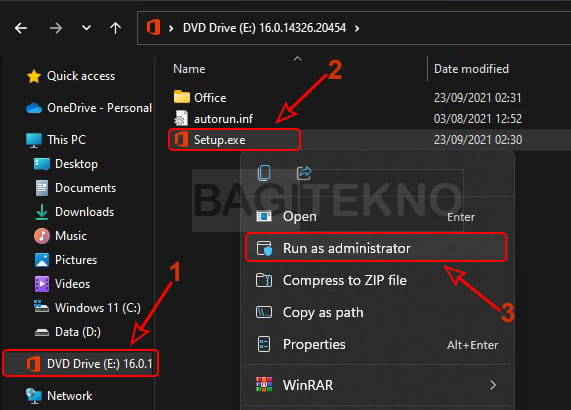Click the Documents icon
This screenshot has width=571, height=410.
(42, 188)
